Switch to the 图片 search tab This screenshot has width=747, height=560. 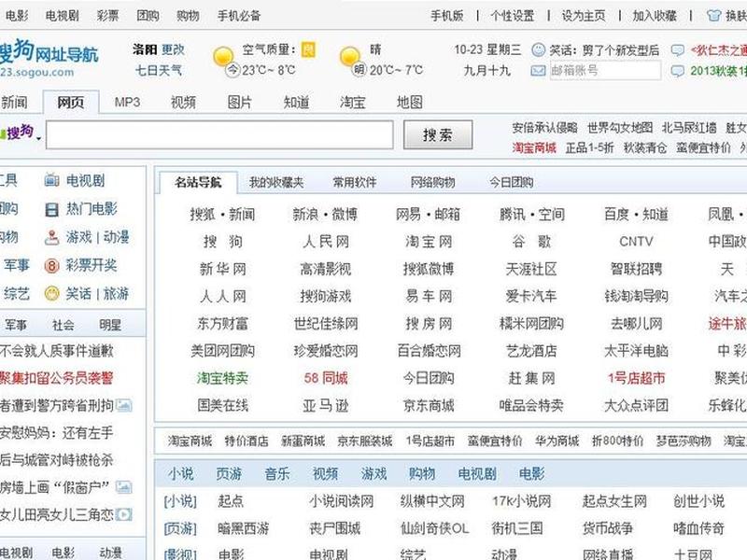(240, 102)
